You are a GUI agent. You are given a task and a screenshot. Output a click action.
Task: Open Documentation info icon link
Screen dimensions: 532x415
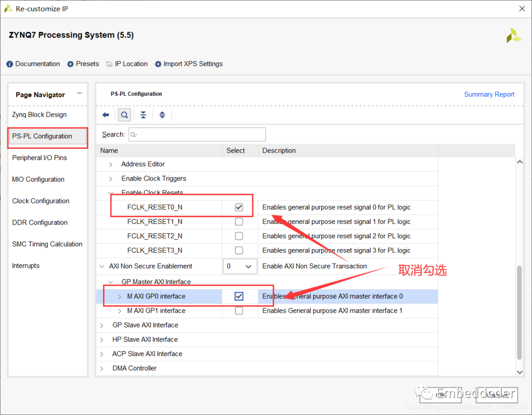point(33,64)
